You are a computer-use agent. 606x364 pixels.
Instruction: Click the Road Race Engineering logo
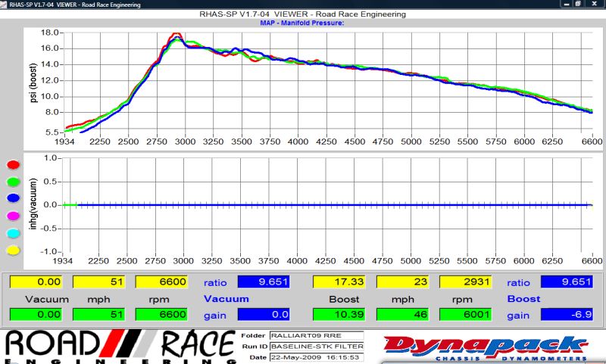[x=119, y=345]
